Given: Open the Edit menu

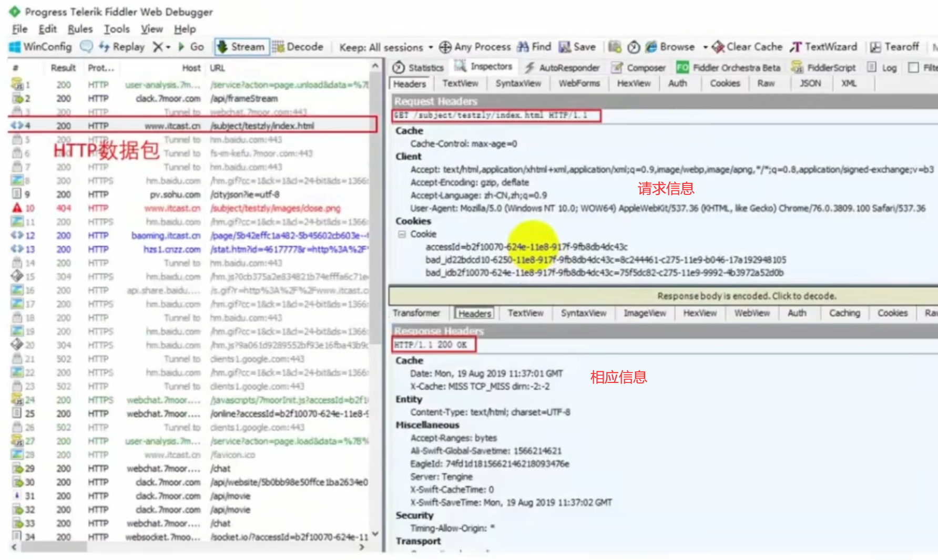Looking at the screenshot, I should coord(47,29).
